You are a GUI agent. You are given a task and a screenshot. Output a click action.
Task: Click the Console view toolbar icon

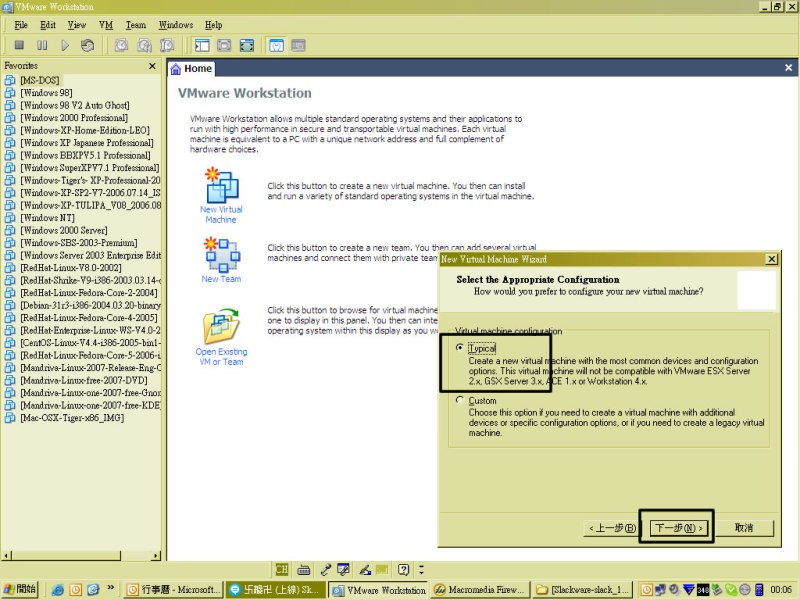coord(298,45)
